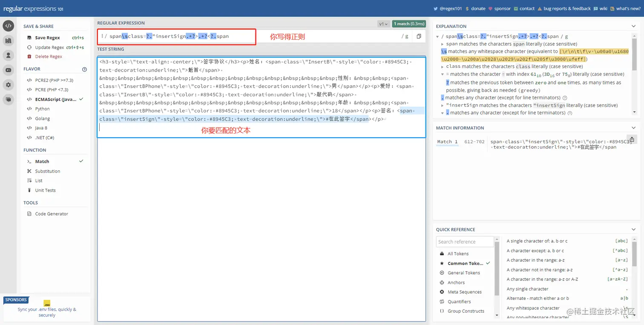
Task: Collapse the Explanation panel chevron
Action: tap(633, 26)
